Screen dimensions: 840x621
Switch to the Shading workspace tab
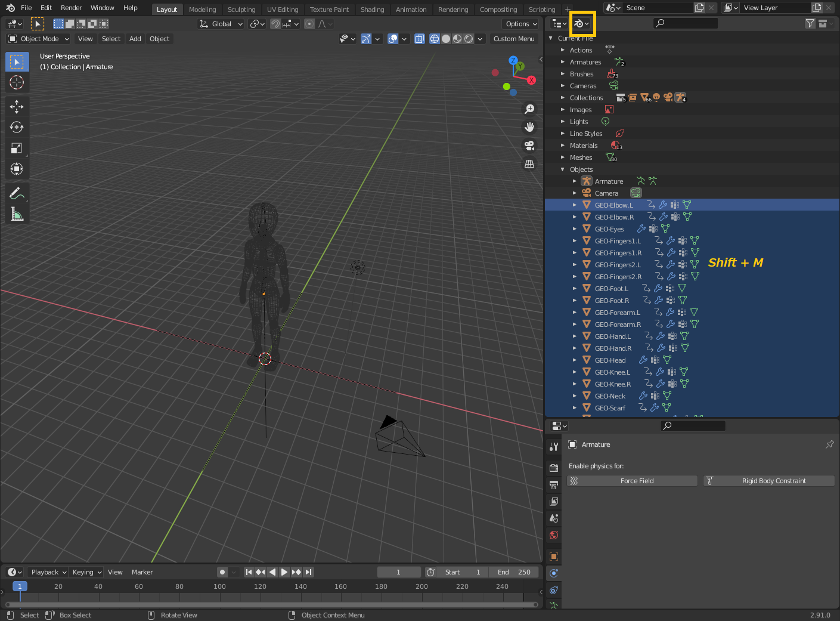pyautogui.click(x=372, y=10)
